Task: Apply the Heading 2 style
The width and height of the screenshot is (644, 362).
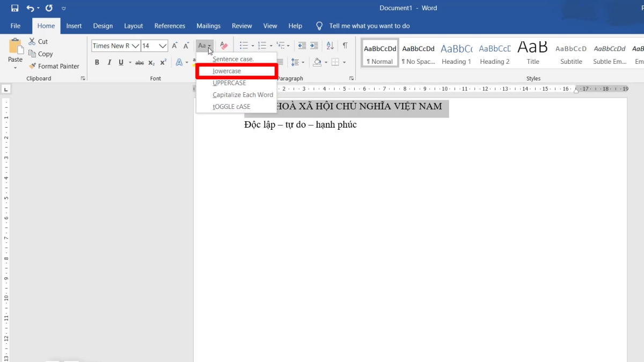Action: point(495,53)
